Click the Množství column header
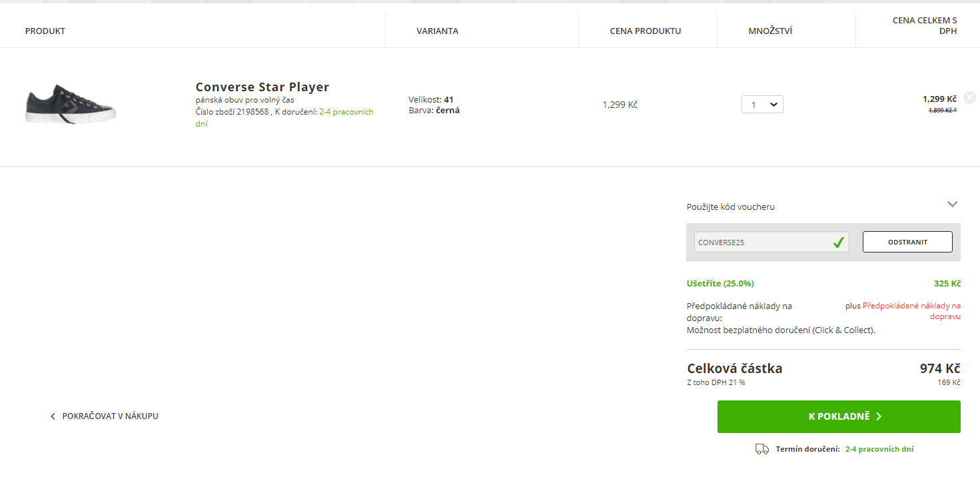Image resolution: width=980 pixels, height=483 pixels. coord(770,31)
